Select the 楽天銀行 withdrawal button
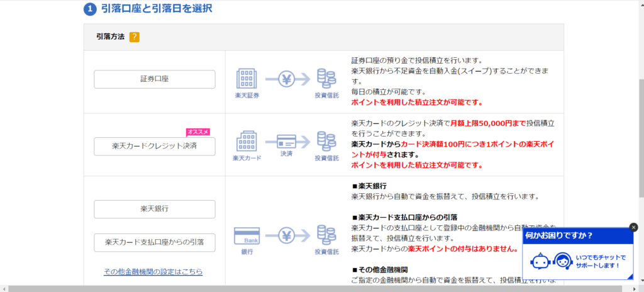The image size is (644, 292). [155, 210]
